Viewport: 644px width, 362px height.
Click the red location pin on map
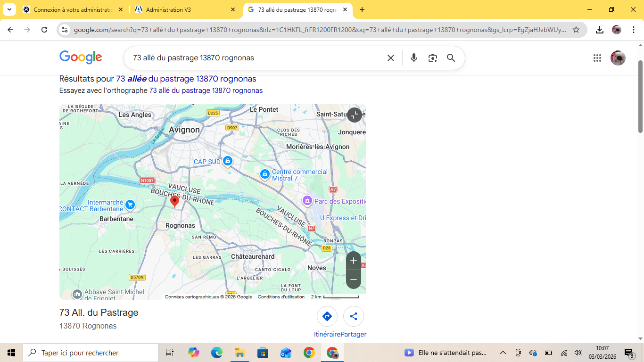(x=174, y=201)
